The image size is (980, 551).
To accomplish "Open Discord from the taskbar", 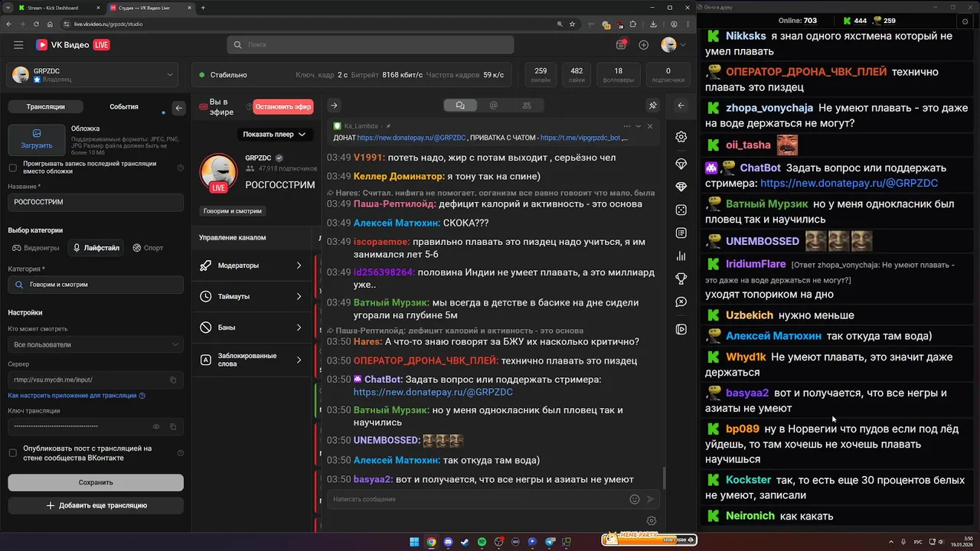I will pyautogui.click(x=448, y=542).
